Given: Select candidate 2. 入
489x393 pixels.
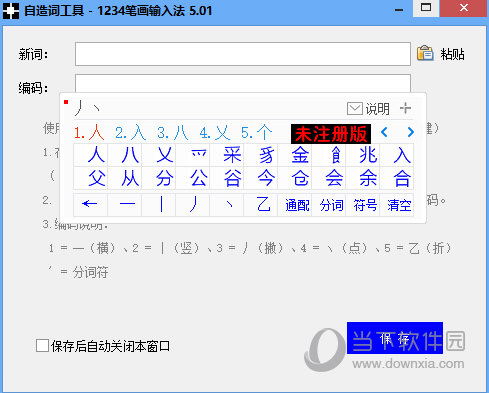Looking at the screenshot, I should click(x=131, y=133).
